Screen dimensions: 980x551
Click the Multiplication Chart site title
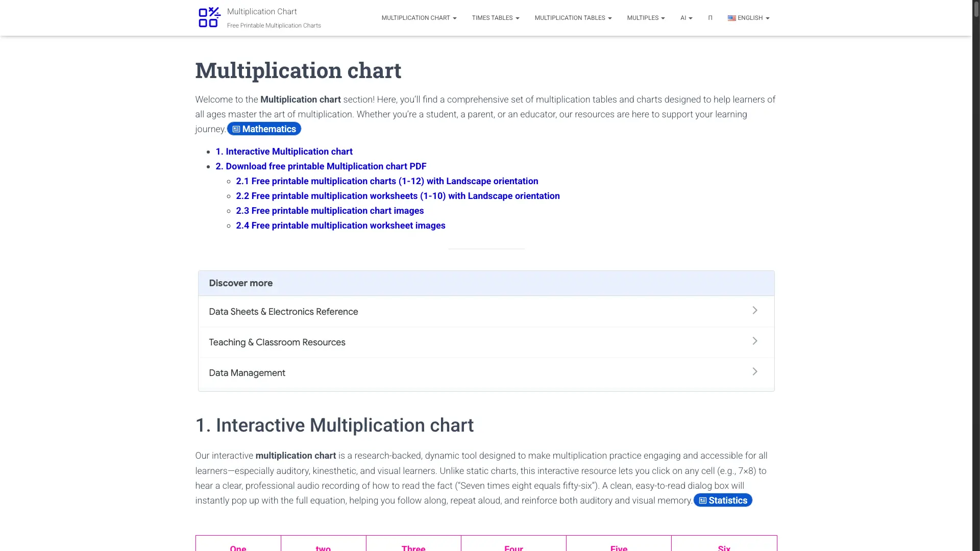pos(262,12)
